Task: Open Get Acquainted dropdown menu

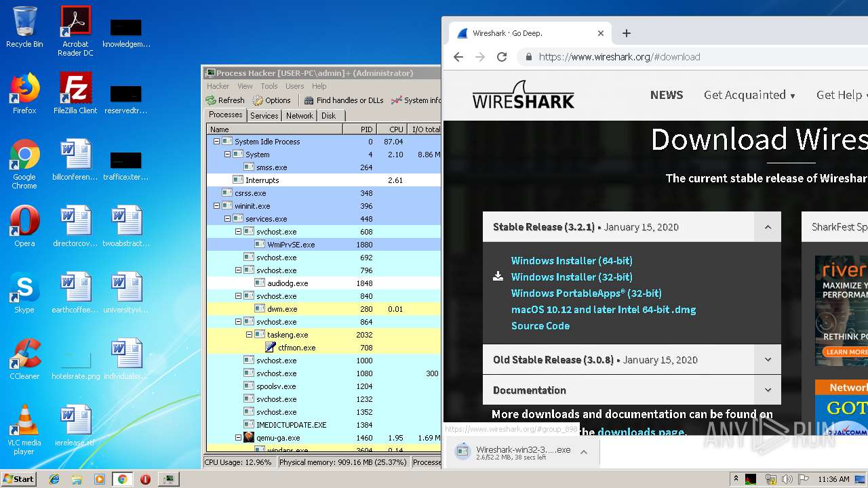Action: click(x=749, y=95)
